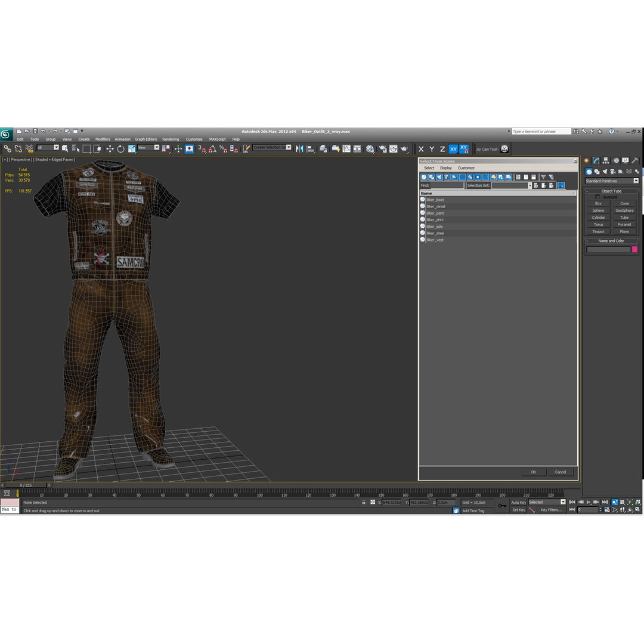The width and height of the screenshot is (644, 644).
Task: Click the Unlink Selection tool
Action: tap(18, 148)
